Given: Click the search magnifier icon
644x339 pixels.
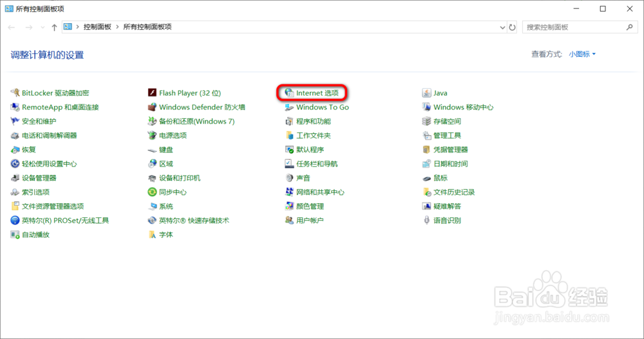Looking at the screenshot, I should pos(630,27).
